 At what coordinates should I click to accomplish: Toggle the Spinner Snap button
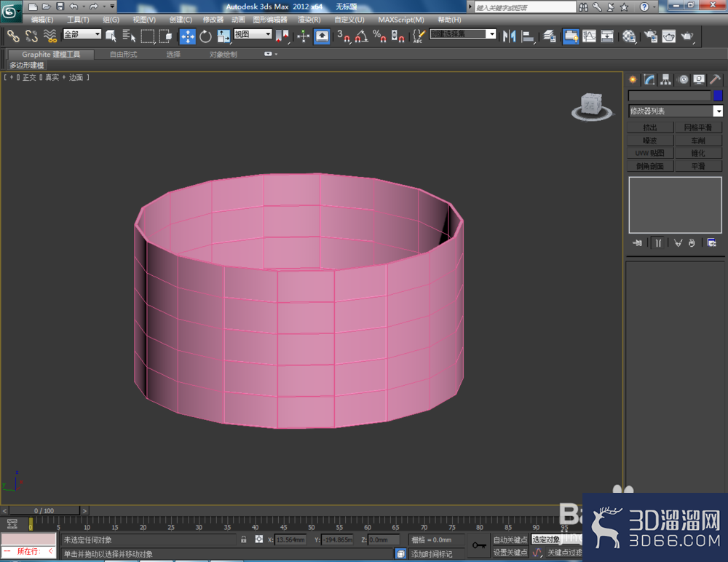coord(397,36)
